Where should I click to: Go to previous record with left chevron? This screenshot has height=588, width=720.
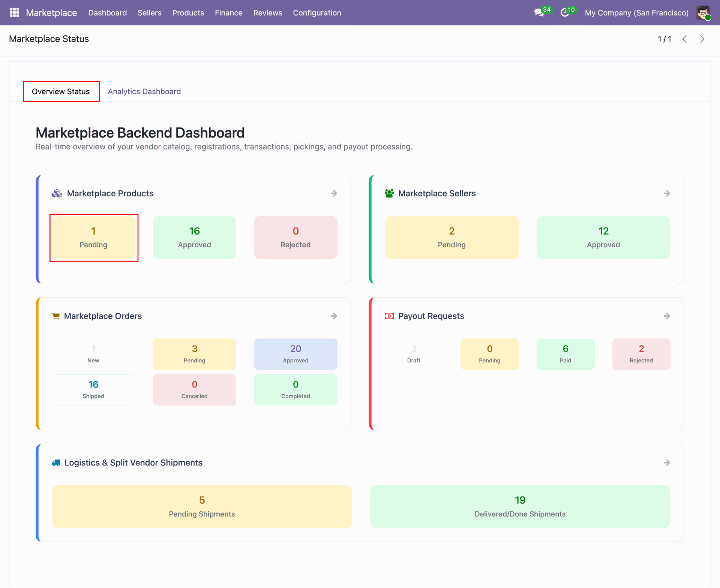point(684,39)
